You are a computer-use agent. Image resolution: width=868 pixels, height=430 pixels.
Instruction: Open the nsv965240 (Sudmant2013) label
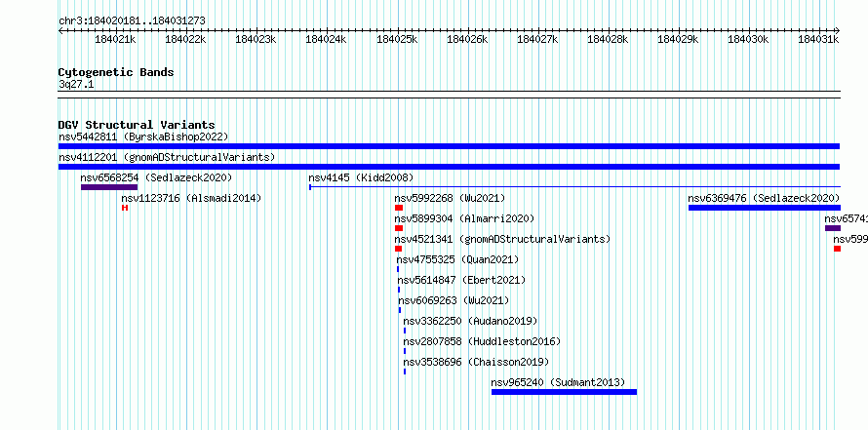558,382
